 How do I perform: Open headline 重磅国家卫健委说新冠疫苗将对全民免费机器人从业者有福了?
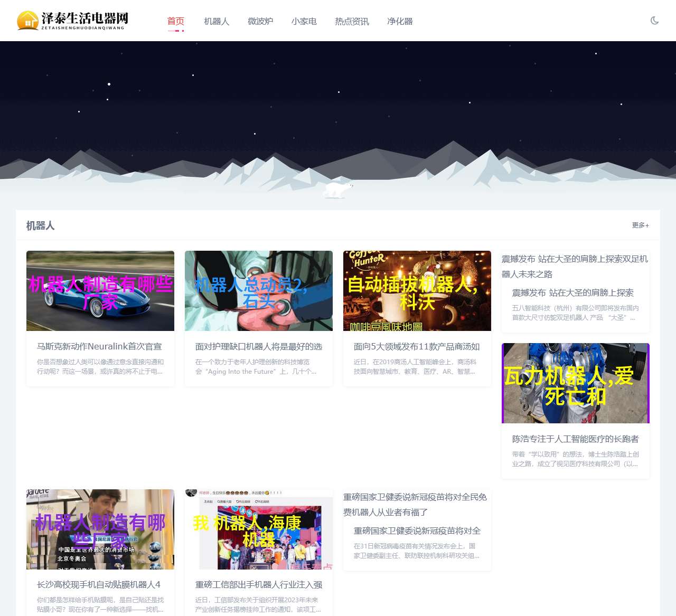pyautogui.click(x=415, y=505)
